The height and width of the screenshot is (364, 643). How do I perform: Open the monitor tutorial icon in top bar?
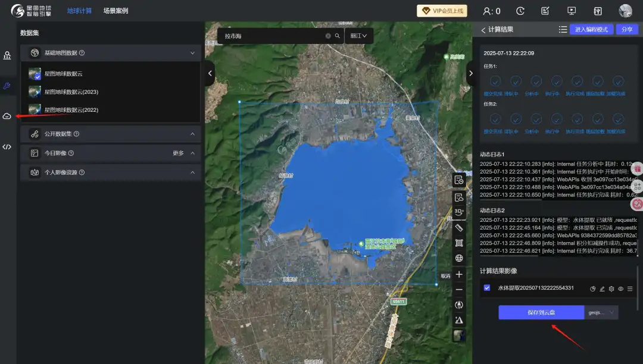[x=571, y=11]
